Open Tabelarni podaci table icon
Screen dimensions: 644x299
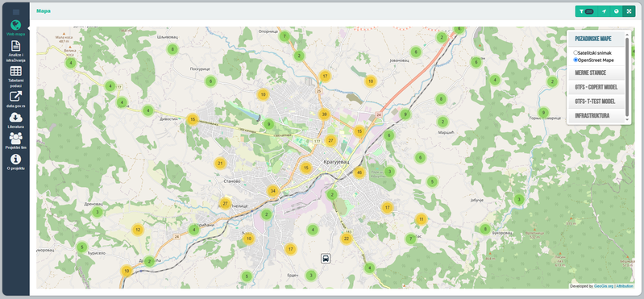(15, 71)
